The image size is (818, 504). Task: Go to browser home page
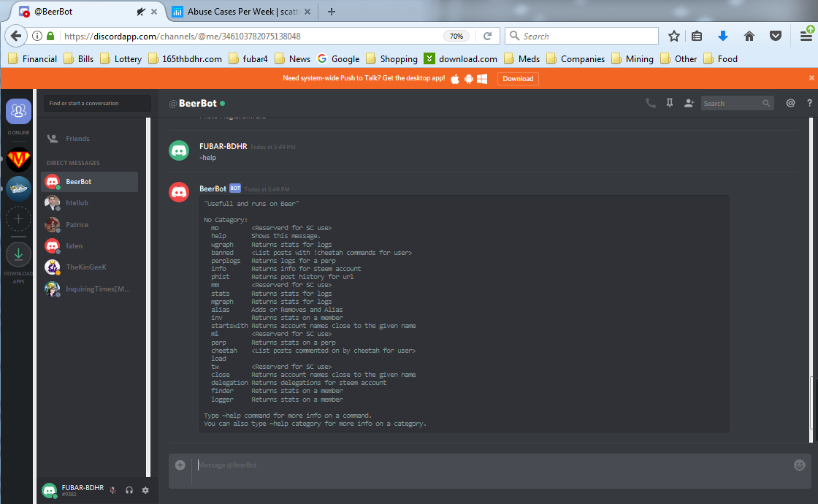749,36
